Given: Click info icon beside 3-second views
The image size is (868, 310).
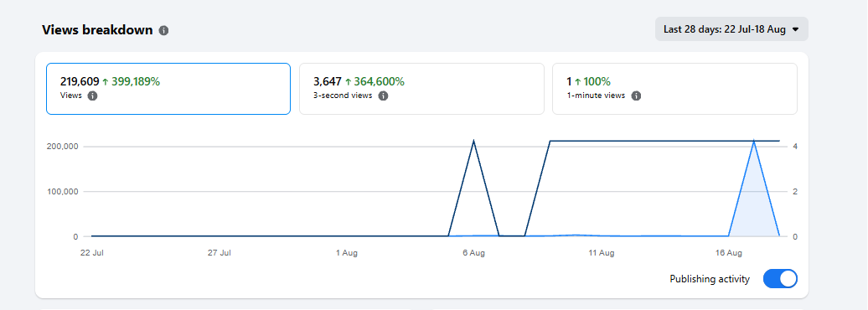Looking at the screenshot, I should tap(383, 96).
